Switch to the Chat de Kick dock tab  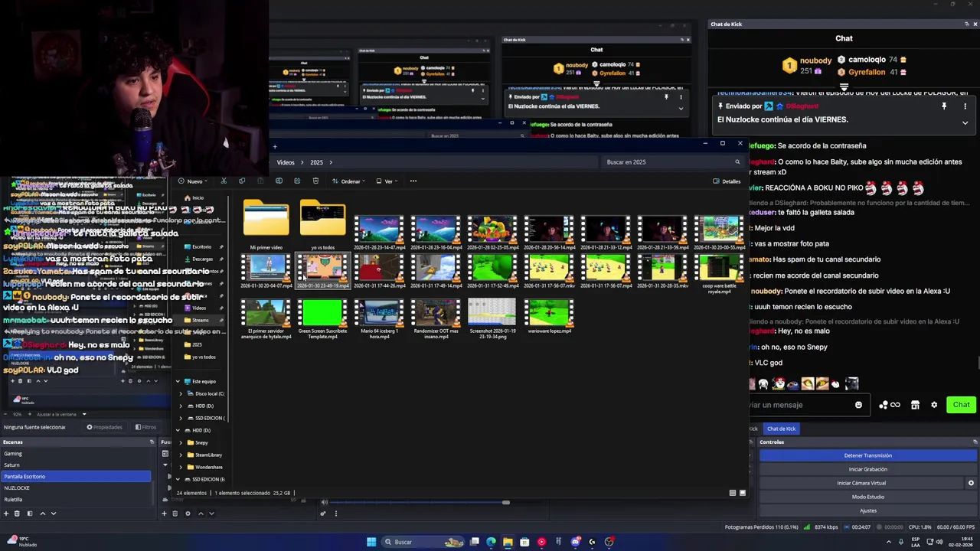[x=781, y=429]
